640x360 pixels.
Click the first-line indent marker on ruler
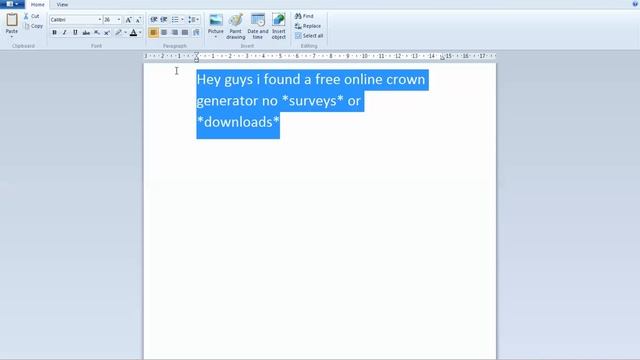[x=196, y=54]
